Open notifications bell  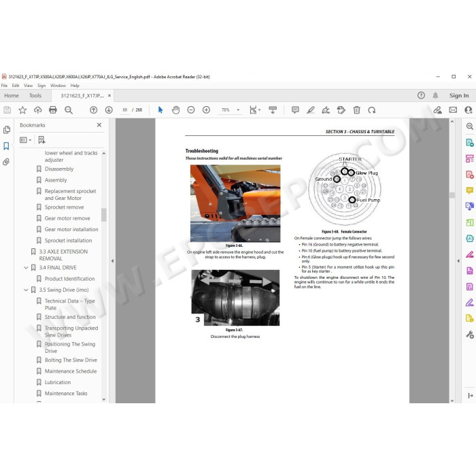coord(435,95)
